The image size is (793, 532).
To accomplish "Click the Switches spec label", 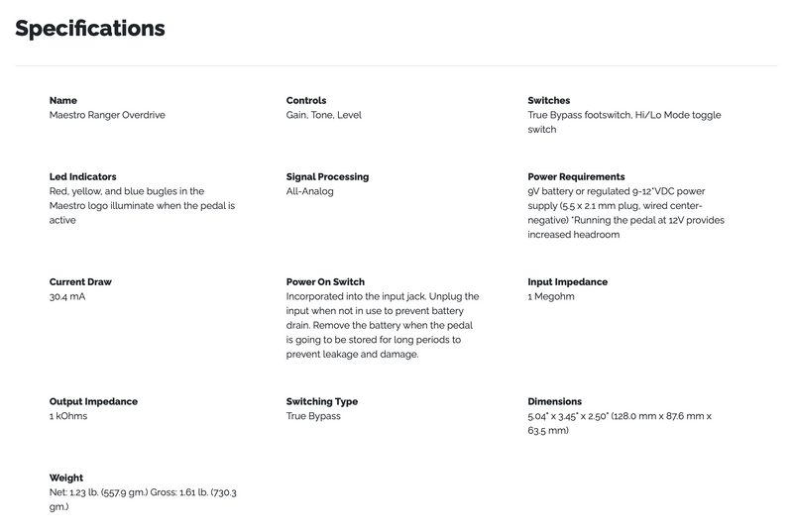I will click(x=549, y=100).
